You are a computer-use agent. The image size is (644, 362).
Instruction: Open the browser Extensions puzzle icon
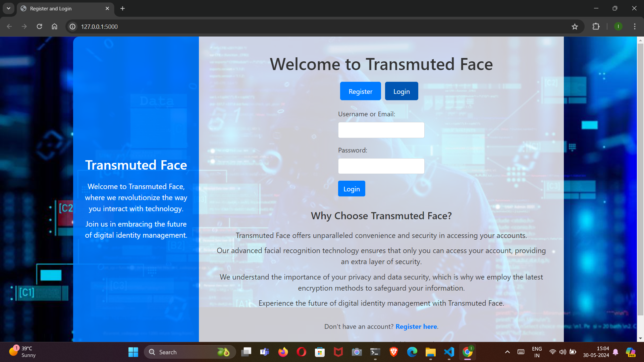click(x=596, y=26)
